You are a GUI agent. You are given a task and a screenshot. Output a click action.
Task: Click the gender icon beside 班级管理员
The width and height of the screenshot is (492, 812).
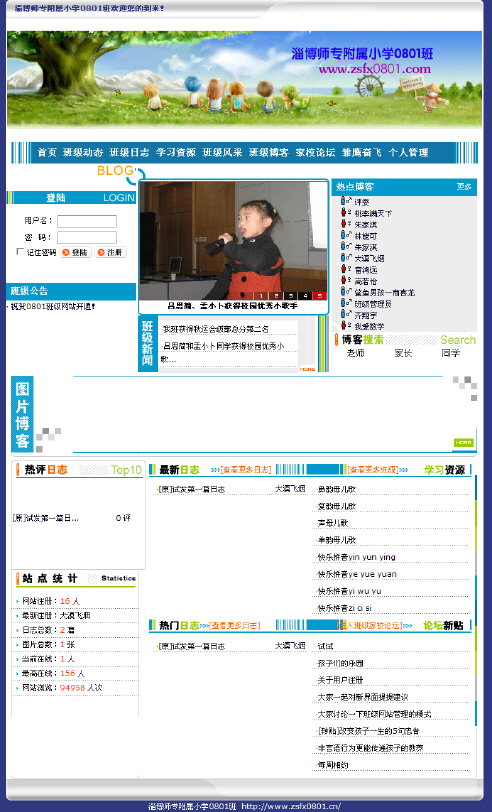click(x=346, y=303)
